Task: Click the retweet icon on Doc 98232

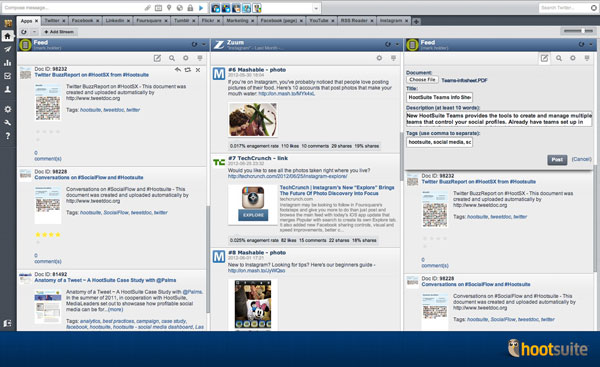Action: point(188,70)
